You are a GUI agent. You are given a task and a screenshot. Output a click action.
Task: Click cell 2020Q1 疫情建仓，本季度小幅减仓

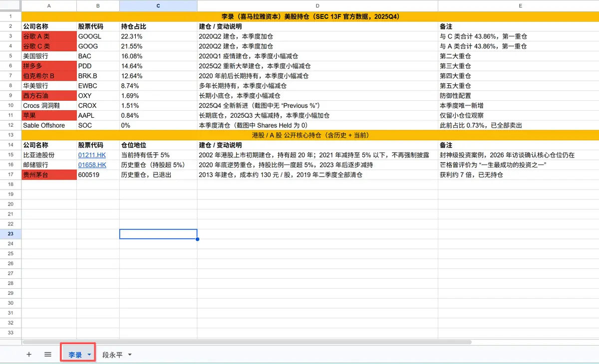pos(317,56)
